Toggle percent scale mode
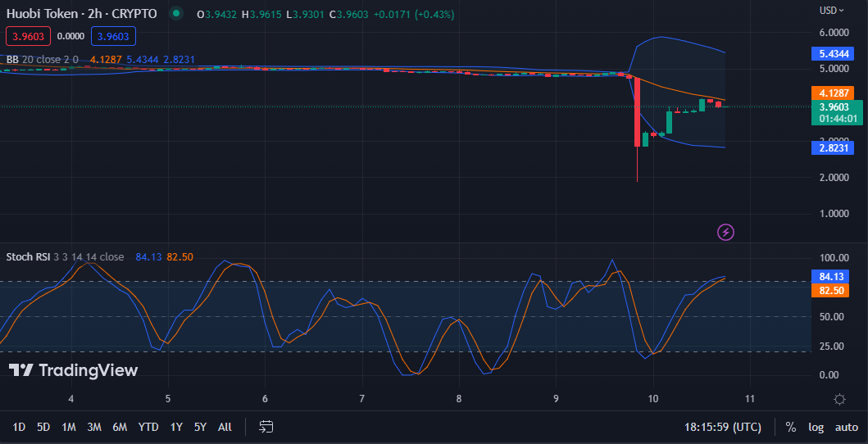868x444 pixels. pos(790,428)
